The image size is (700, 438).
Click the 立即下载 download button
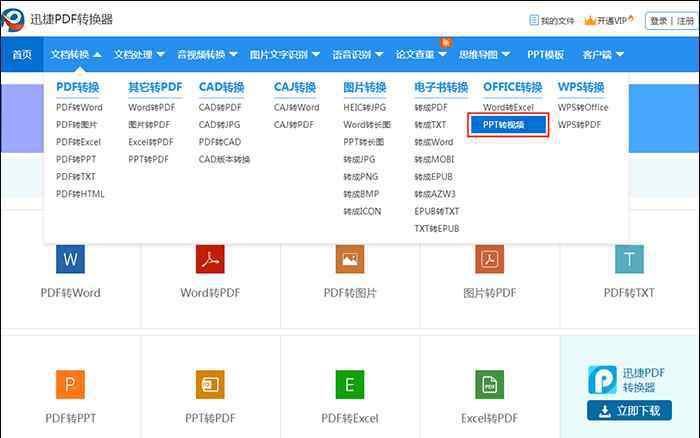[628, 410]
